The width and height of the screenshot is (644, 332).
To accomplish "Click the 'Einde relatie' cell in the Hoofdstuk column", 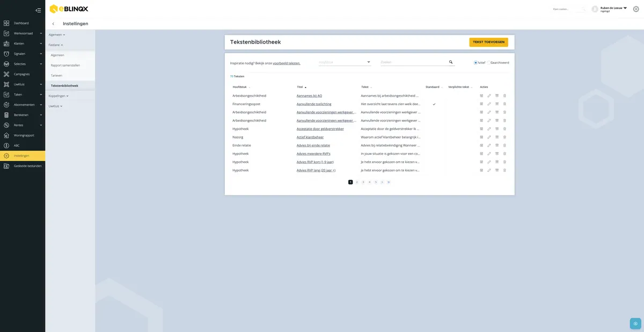I will click(241, 146).
